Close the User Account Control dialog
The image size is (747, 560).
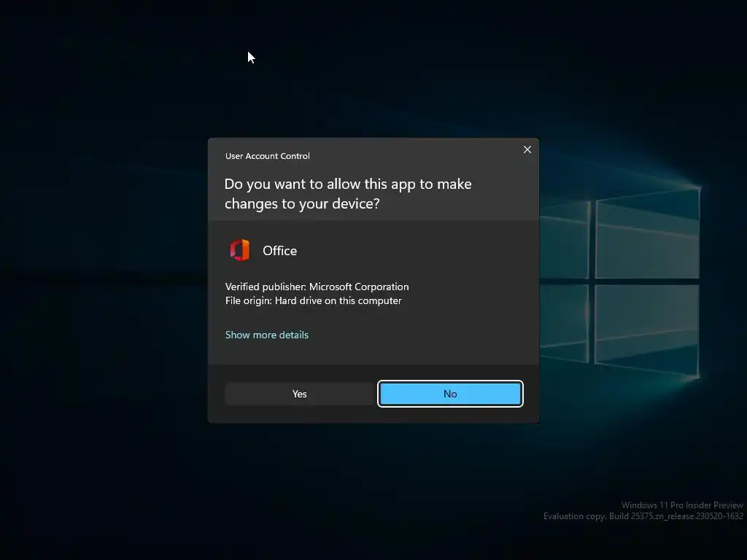(x=527, y=149)
